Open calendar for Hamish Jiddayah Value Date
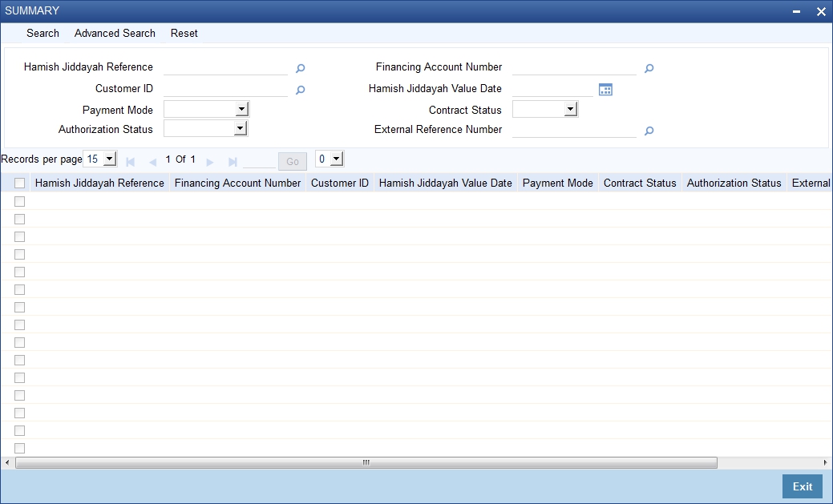 click(605, 89)
